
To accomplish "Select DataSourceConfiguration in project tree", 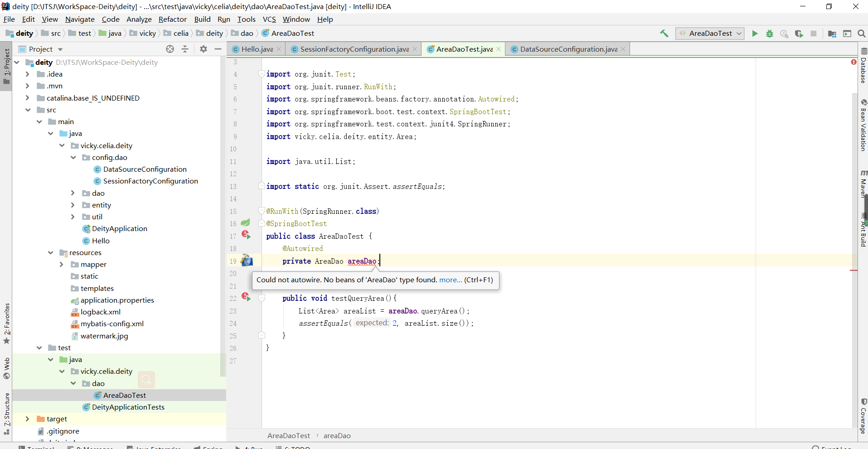I will coord(145,169).
